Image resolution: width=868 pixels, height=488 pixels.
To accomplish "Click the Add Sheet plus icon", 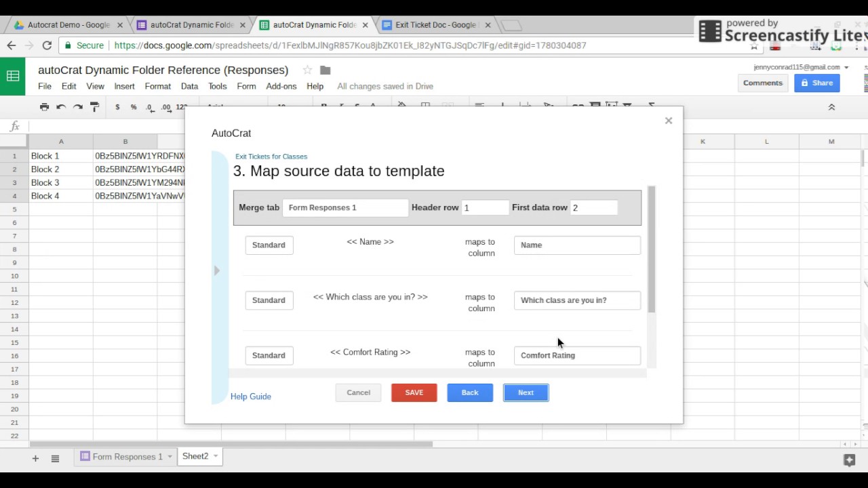I will [35, 458].
